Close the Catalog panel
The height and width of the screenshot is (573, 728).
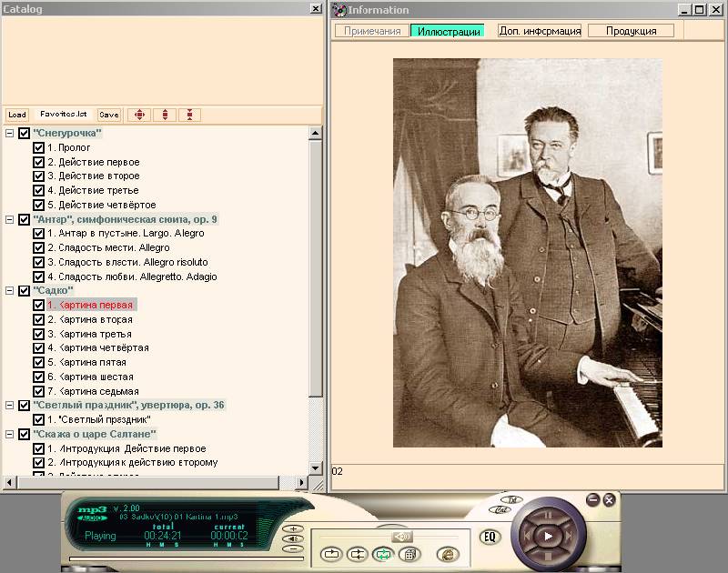pyautogui.click(x=316, y=9)
